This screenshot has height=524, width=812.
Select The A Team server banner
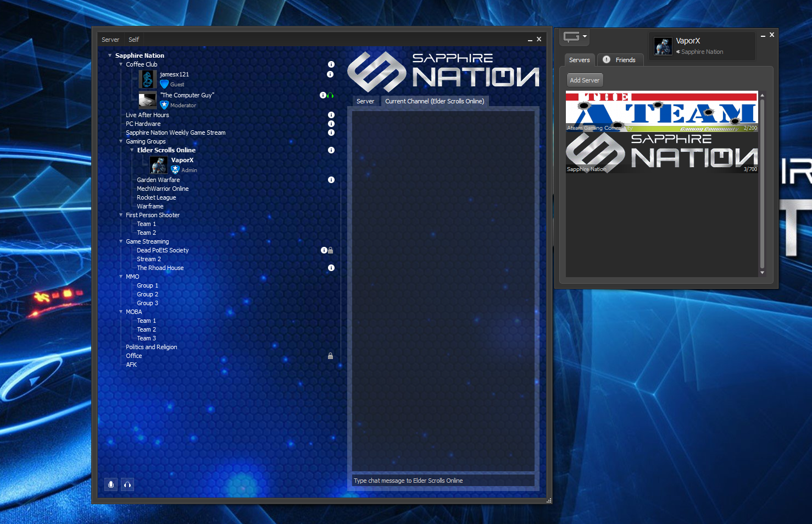pos(662,112)
